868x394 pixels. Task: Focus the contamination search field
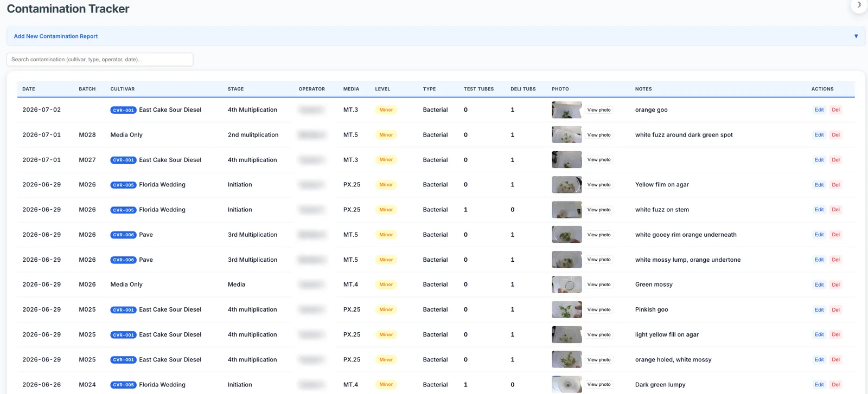click(100, 60)
